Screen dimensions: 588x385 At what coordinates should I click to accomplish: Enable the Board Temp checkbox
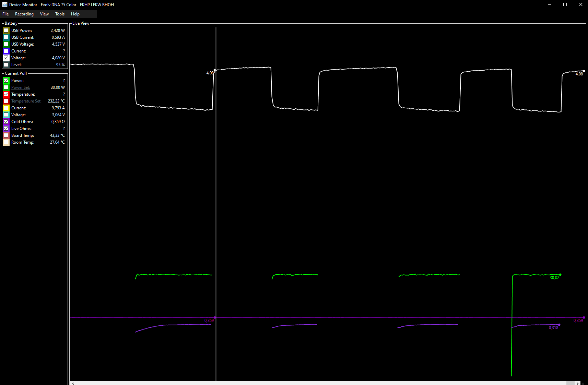(x=6, y=135)
